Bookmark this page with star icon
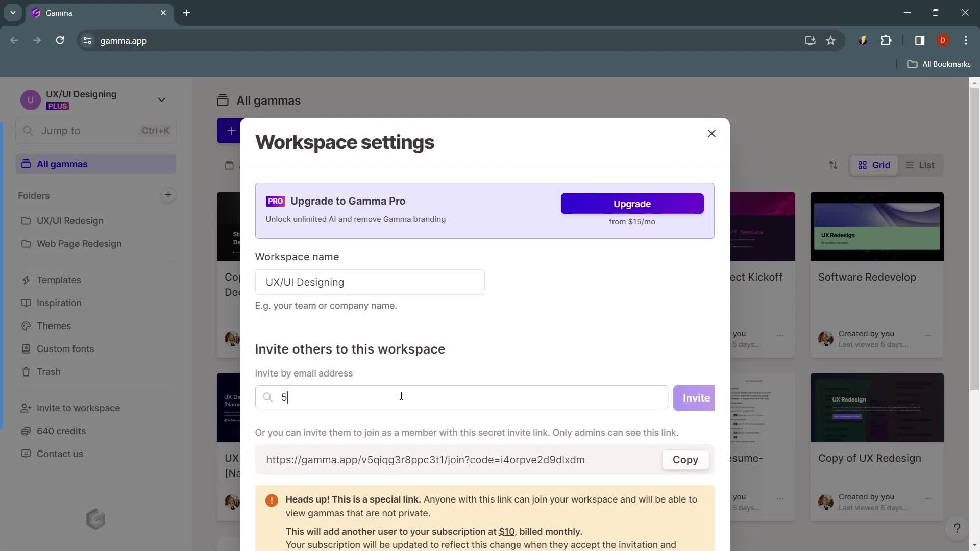This screenshot has width=980, height=551. point(830,40)
